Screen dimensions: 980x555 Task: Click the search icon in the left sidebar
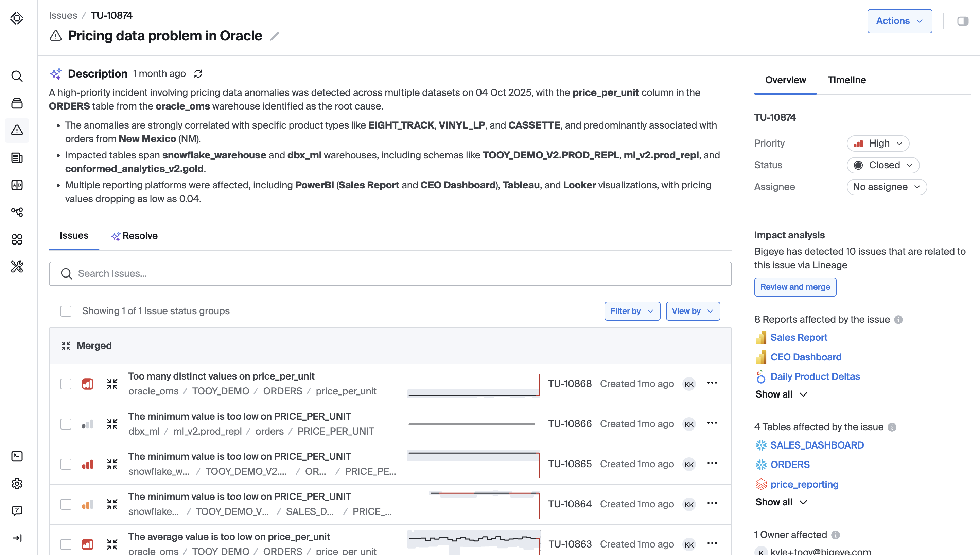click(x=17, y=76)
